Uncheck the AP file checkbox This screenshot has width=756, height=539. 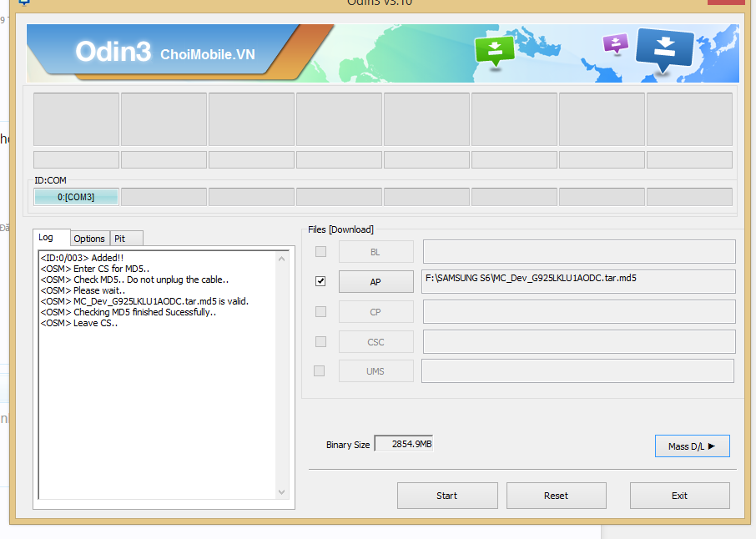(x=320, y=281)
